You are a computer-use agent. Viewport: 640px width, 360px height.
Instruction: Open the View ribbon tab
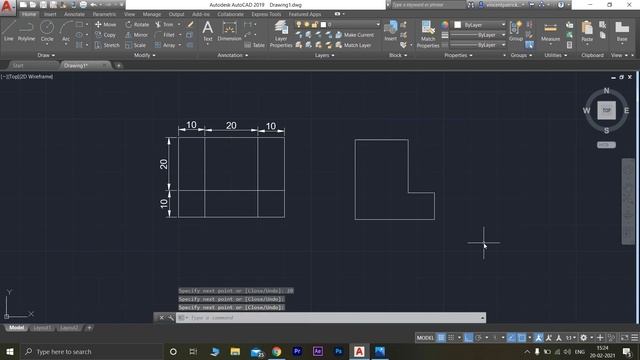point(129,14)
